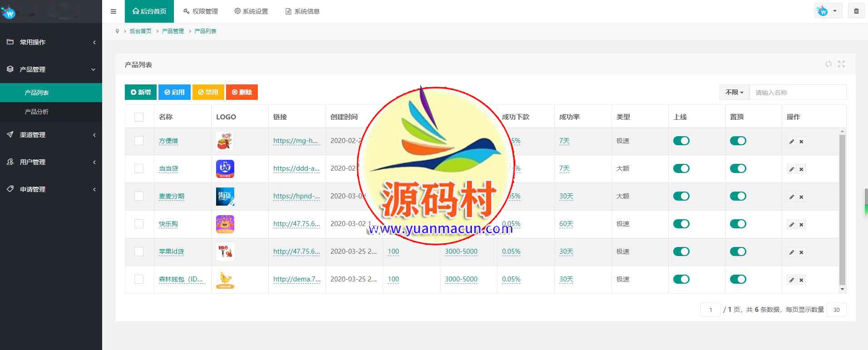Open the 苹果id贷 logo thumbnail
Viewport: 868px width, 350px height.
[x=225, y=251]
